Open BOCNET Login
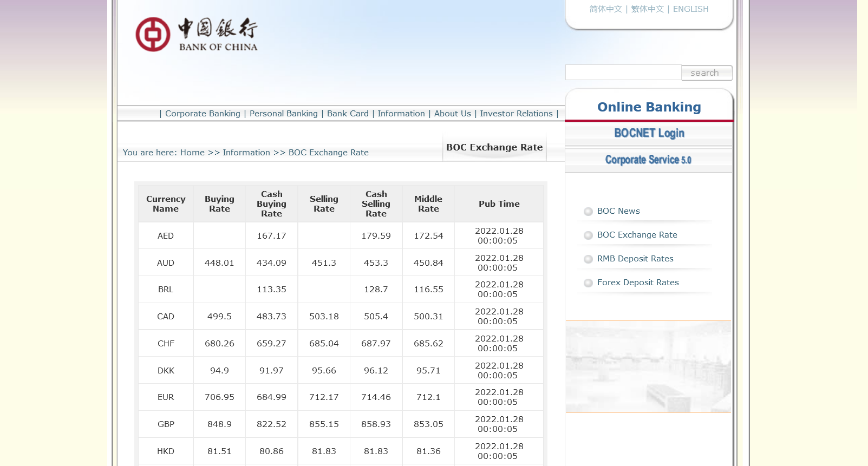Image resolution: width=868 pixels, height=466 pixels. click(x=649, y=133)
